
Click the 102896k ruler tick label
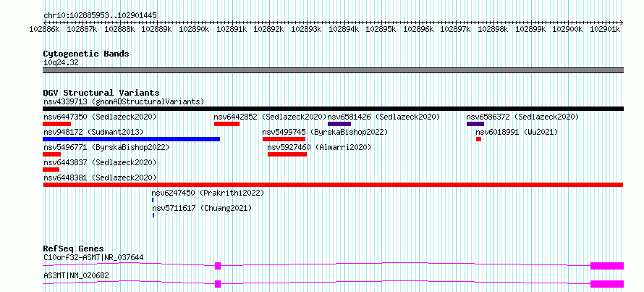[418, 29]
